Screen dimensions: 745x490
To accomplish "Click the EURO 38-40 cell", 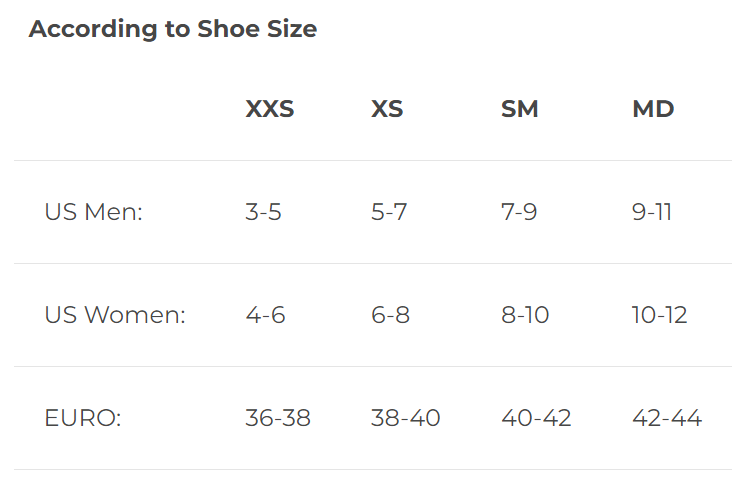I will click(x=405, y=418).
